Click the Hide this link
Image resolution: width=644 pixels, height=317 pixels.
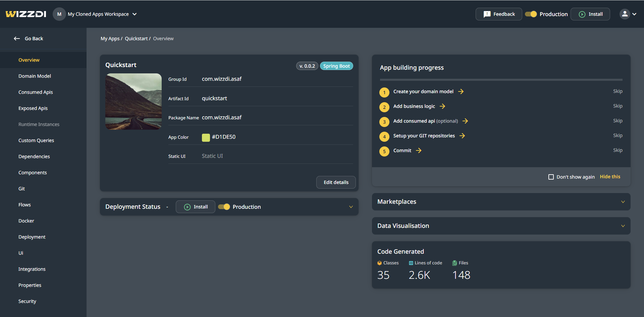tap(610, 177)
